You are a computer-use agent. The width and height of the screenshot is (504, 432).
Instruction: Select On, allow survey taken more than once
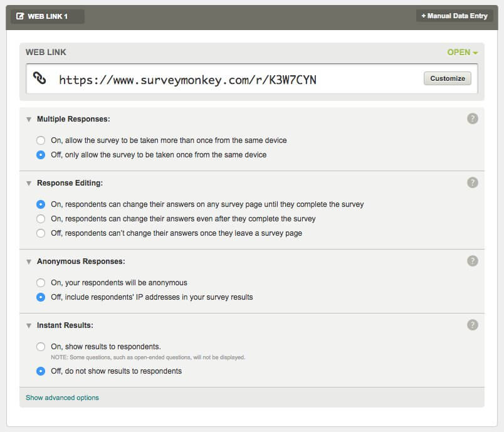click(x=41, y=140)
